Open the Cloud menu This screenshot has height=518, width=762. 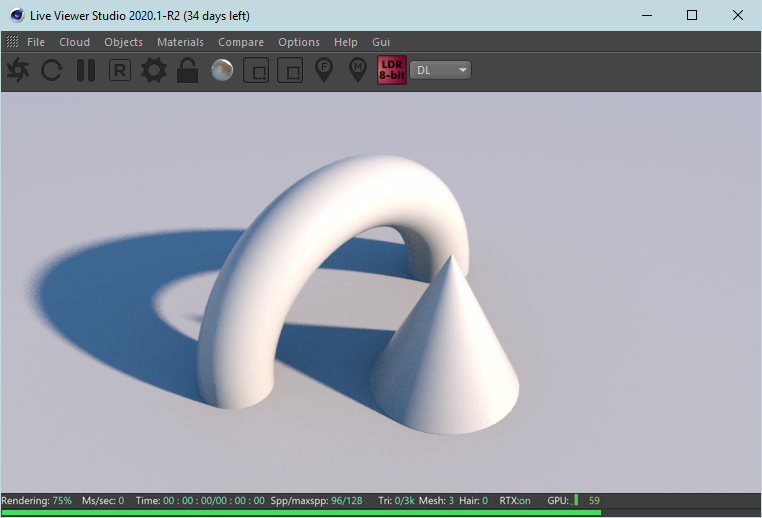[74, 42]
